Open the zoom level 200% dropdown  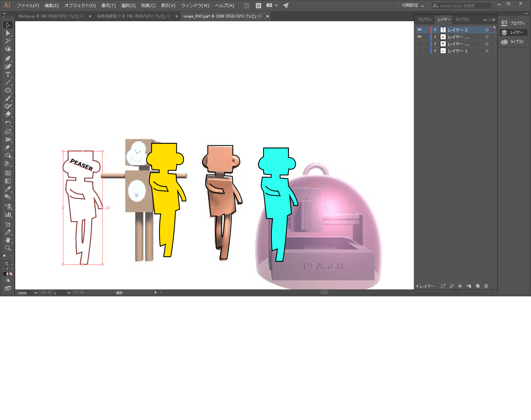[36, 293]
